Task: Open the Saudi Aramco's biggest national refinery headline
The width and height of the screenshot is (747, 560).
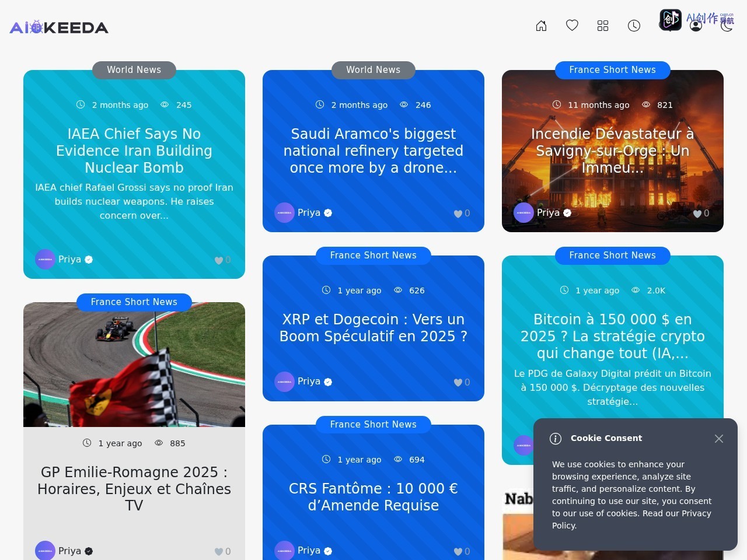Action: [373, 151]
